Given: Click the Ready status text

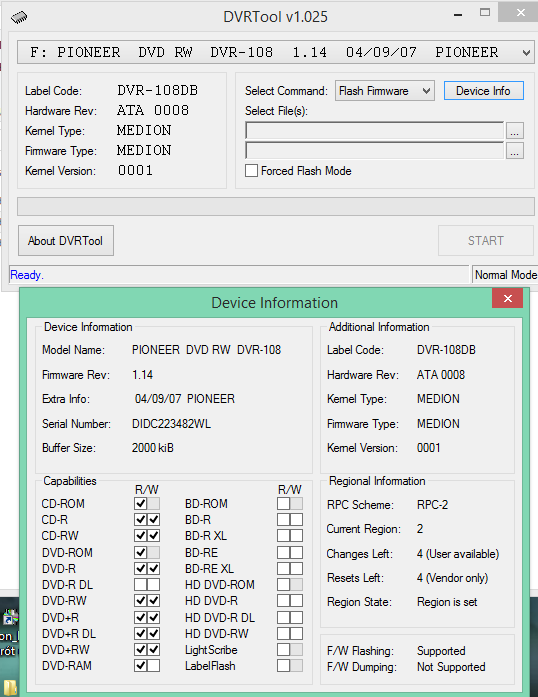Looking at the screenshot, I should pos(27,275).
